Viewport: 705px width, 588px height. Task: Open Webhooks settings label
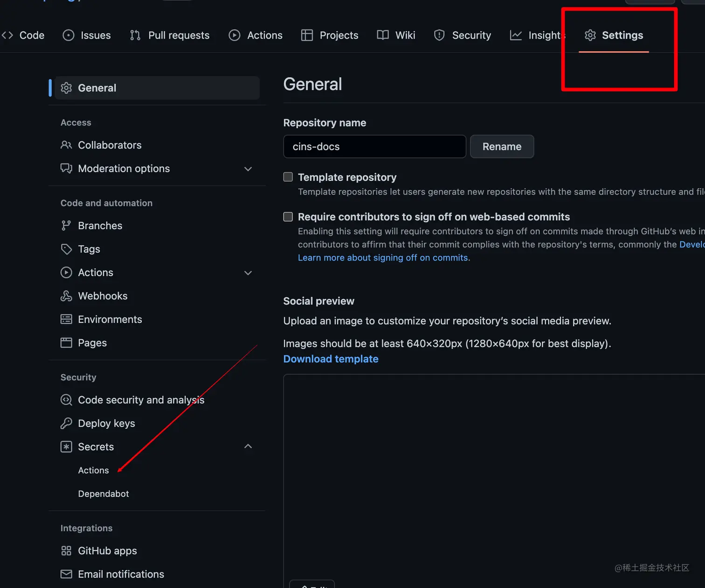point(103,296)
